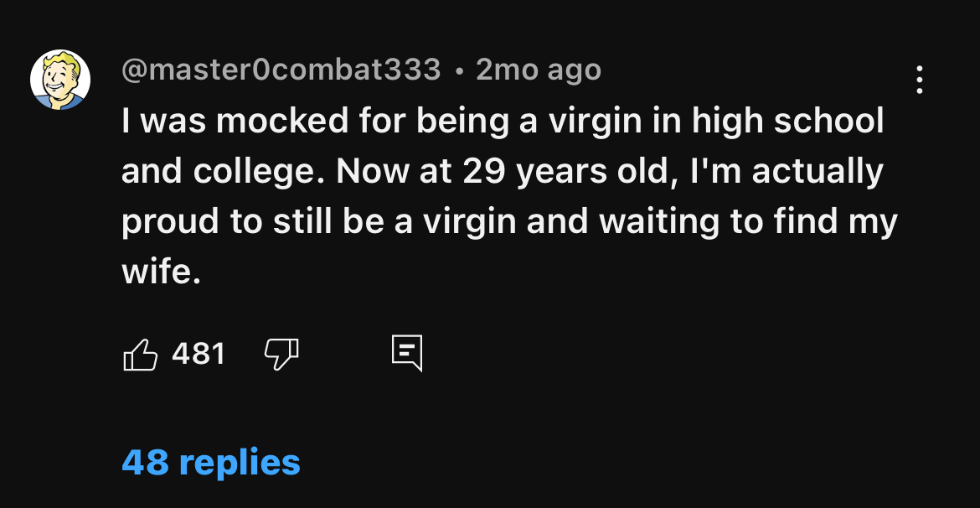
Task: Reply to master0combat333's comment
Action: (407, 354)
